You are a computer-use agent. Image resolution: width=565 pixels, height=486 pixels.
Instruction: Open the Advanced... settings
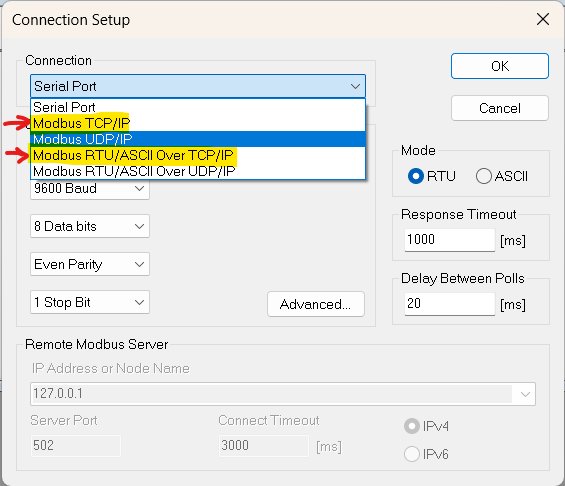[316, 304]
